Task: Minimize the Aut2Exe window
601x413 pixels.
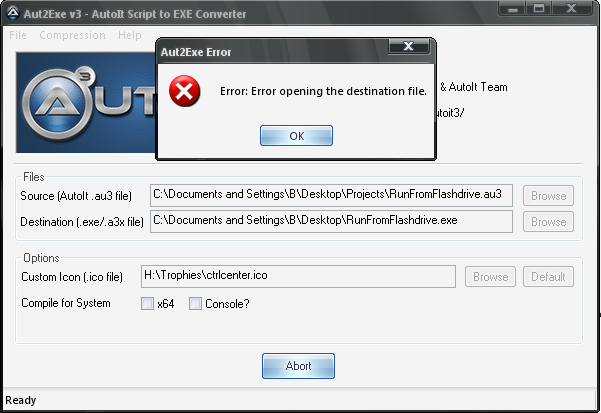Action: pyautogui.click(x=512, y=8)
